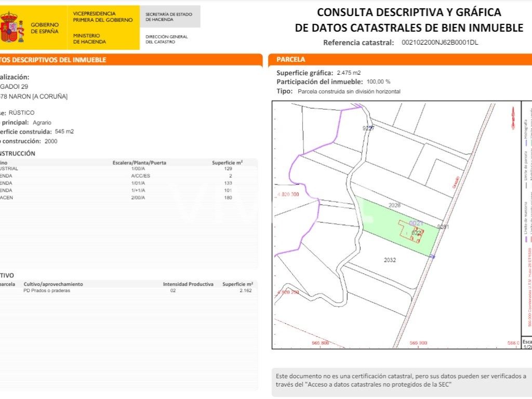Click the DATOS DESCRIPTIVOS DEL INMUEBLE header
Screen dimensions: 532x399
[x=52, y=60]
